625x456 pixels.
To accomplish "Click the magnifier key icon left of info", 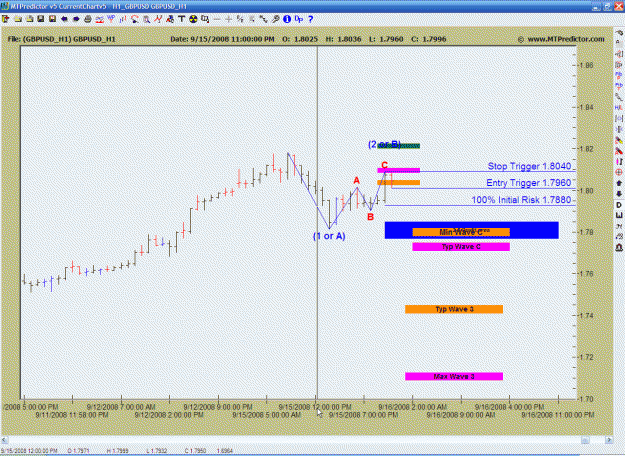I will pyautogui.click(x=275, y=19).
